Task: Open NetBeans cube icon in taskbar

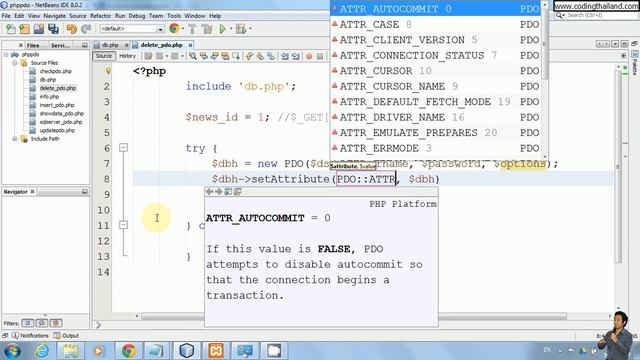Action: pyautogui.click(x=187, y=351)
